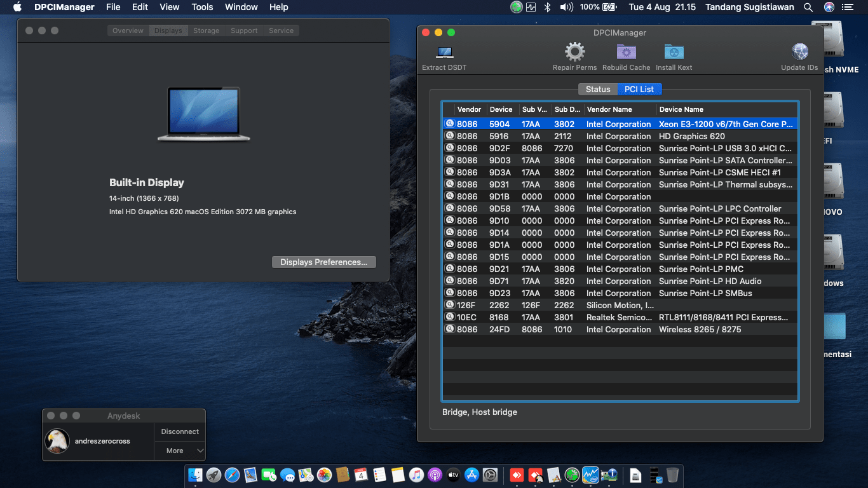The width and height of the screenshot is (868, 488).
Task: Open System Preferences from the Dock
Action: point(491,475)
